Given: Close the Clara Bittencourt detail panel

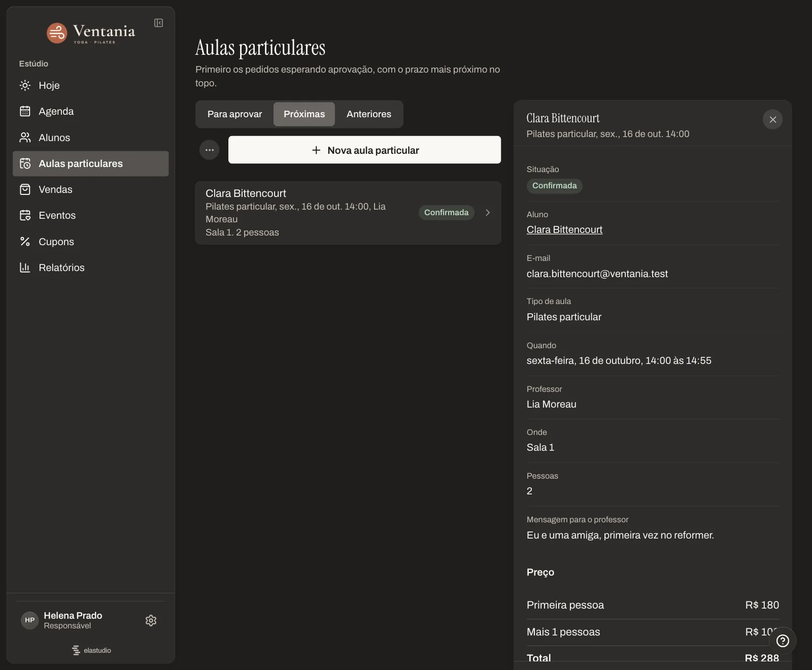Looking at the screenshot, I should [x=772, y=119].
